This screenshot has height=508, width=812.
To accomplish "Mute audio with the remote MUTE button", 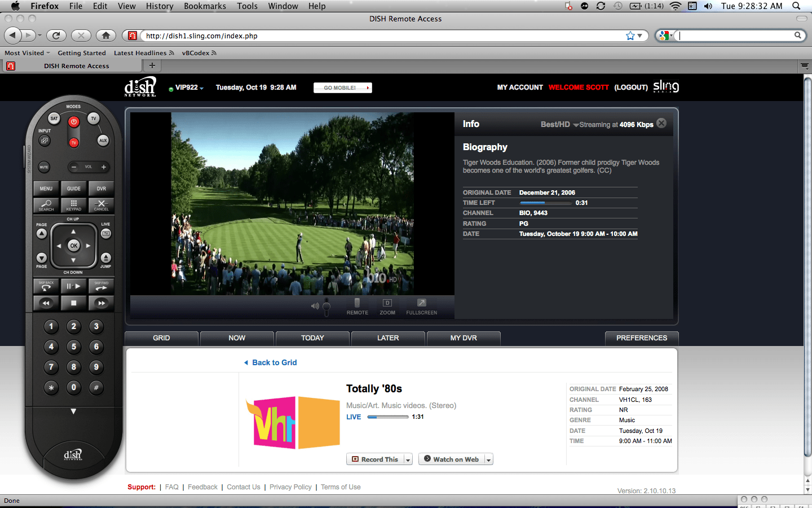I will (44, 167).
